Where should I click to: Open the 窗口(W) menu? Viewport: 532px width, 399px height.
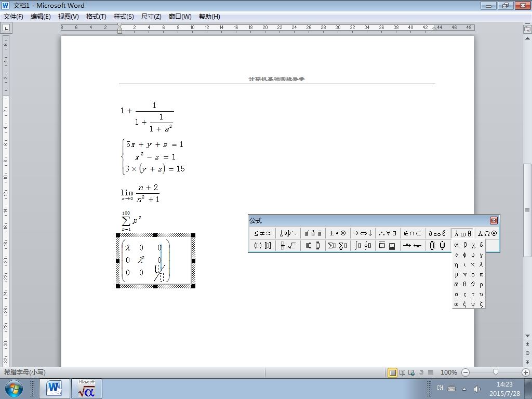coord(180,17)
